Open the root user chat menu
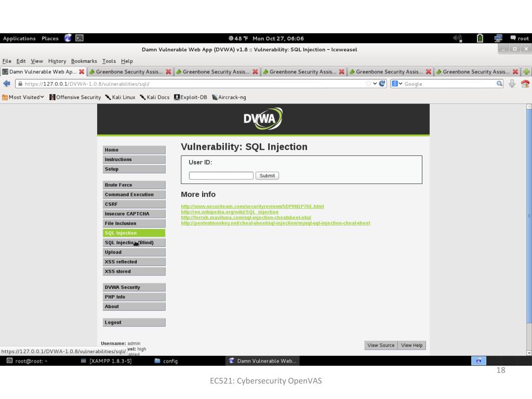Viewport: 532px width, 399px height. pos(520,38)
